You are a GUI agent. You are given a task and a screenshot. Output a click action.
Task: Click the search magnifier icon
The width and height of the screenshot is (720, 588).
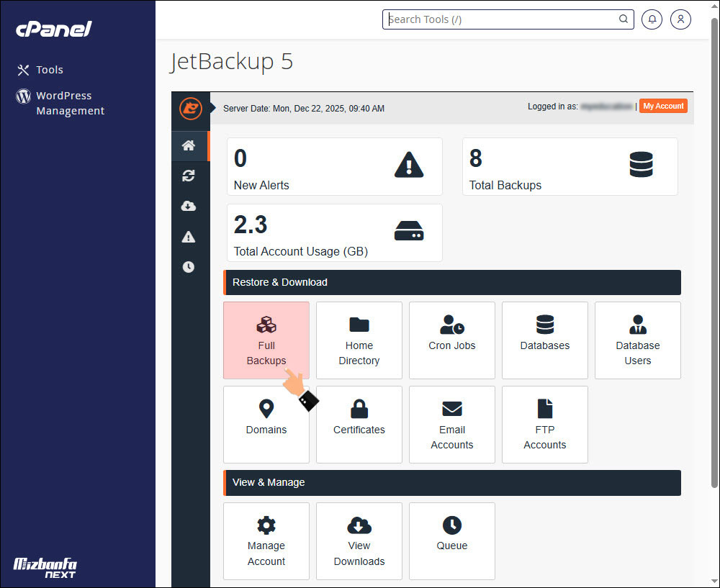[x=622, y=19]
